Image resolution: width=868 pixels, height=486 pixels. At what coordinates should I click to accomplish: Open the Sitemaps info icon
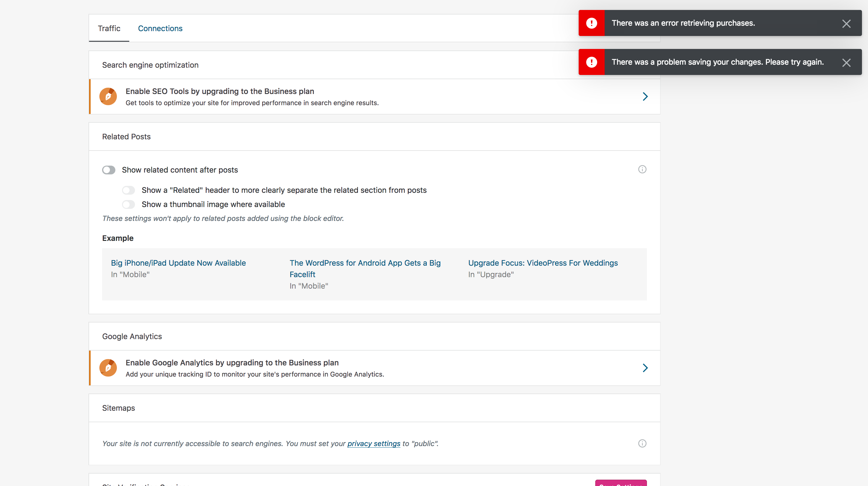pyautogui.click(x=642, y=443)
